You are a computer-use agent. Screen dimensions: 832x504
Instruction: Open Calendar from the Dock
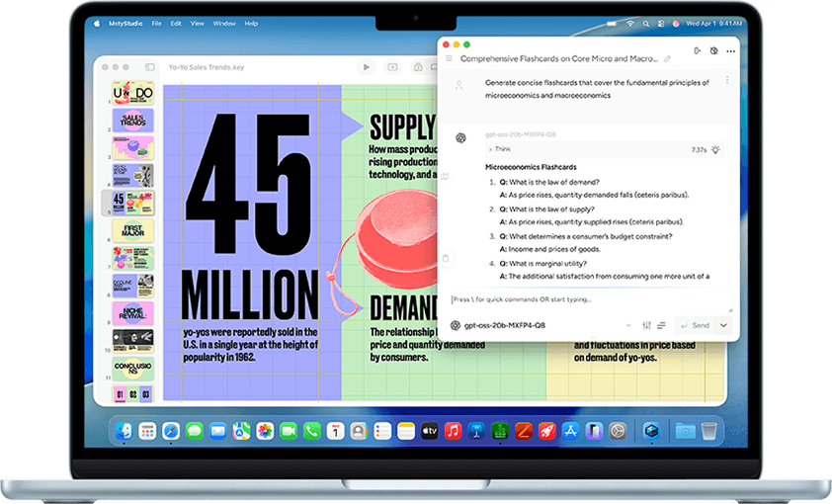click(335, 431)
